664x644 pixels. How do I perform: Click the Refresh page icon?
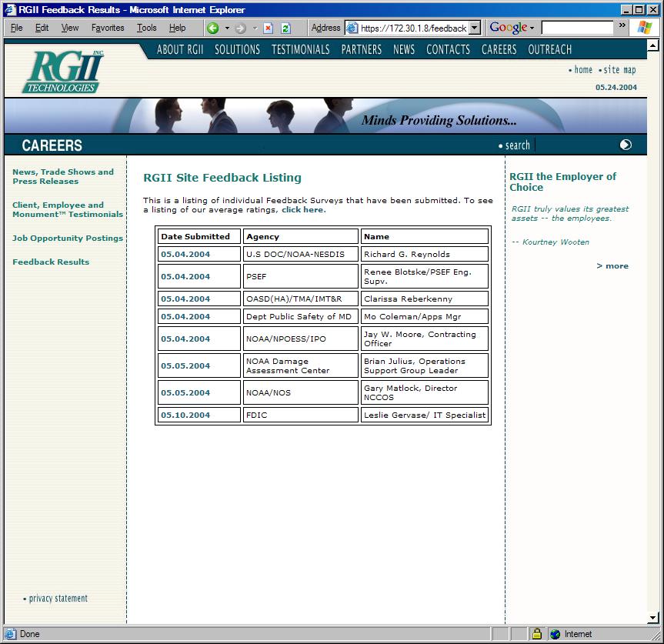pos(285,28)
